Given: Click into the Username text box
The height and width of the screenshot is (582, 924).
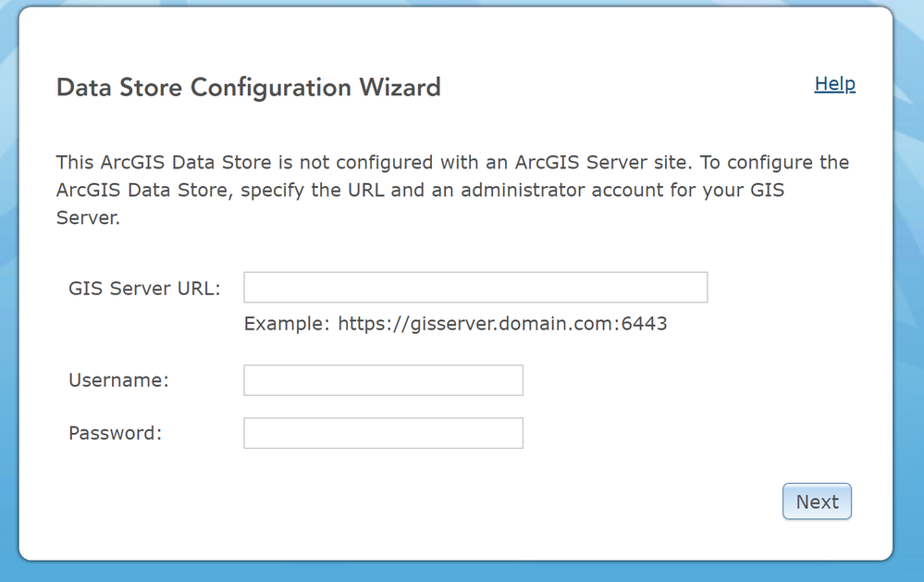Looking at the screenshot, I should pyautogui.click(x=383, y=380).
